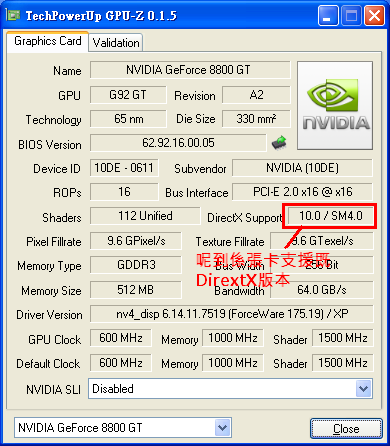The image size is (390, 446).
Task: Click the Name label text
Action: (67, 71)
